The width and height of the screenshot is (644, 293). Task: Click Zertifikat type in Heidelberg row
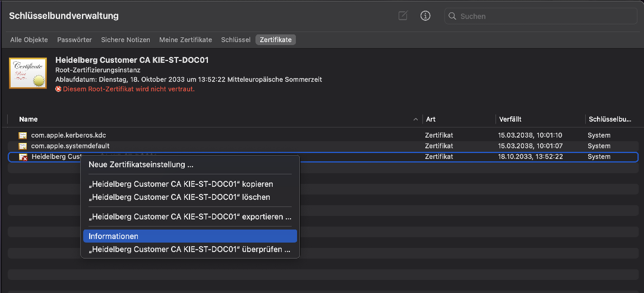pyautogui.click(x=439, y=157)
